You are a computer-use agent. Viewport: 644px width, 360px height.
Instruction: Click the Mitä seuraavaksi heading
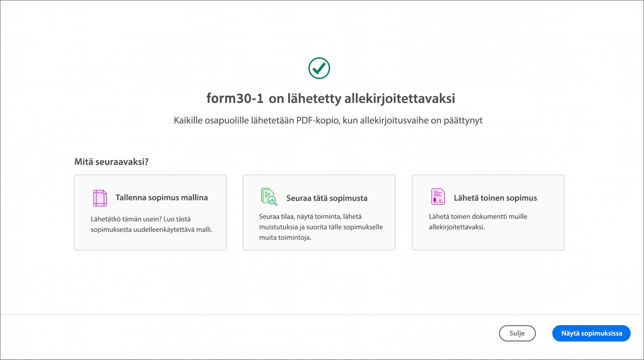coord(112,162)
